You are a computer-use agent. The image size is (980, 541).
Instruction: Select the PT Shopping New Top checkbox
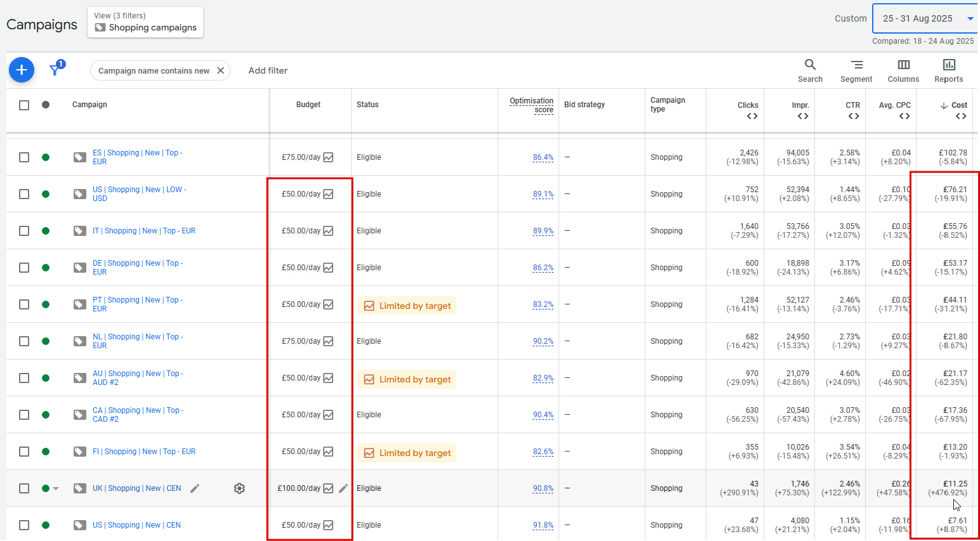[x=24, y=304]
